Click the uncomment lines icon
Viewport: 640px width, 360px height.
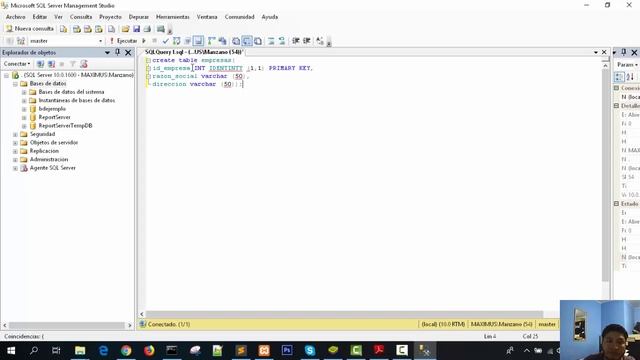282,41
